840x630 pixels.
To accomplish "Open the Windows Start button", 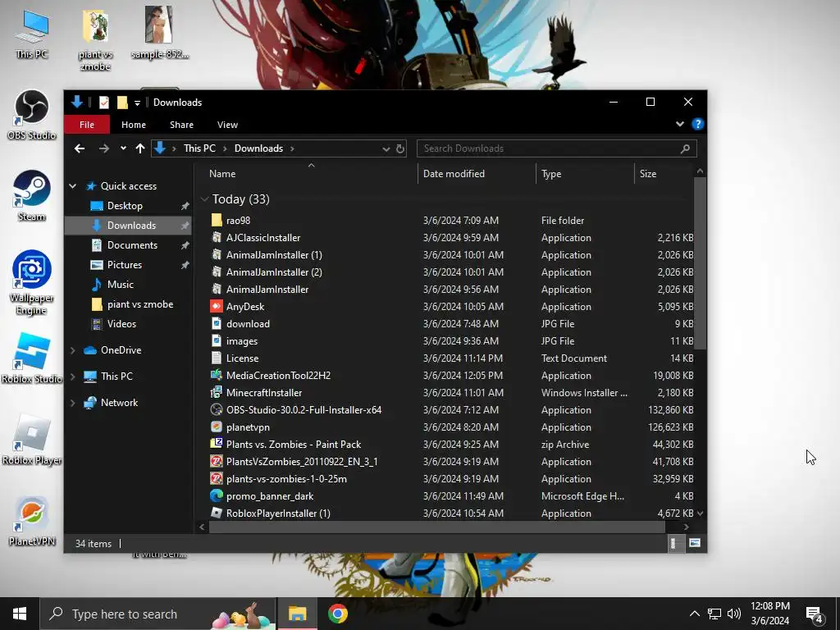I will click(x=20, y=614).
